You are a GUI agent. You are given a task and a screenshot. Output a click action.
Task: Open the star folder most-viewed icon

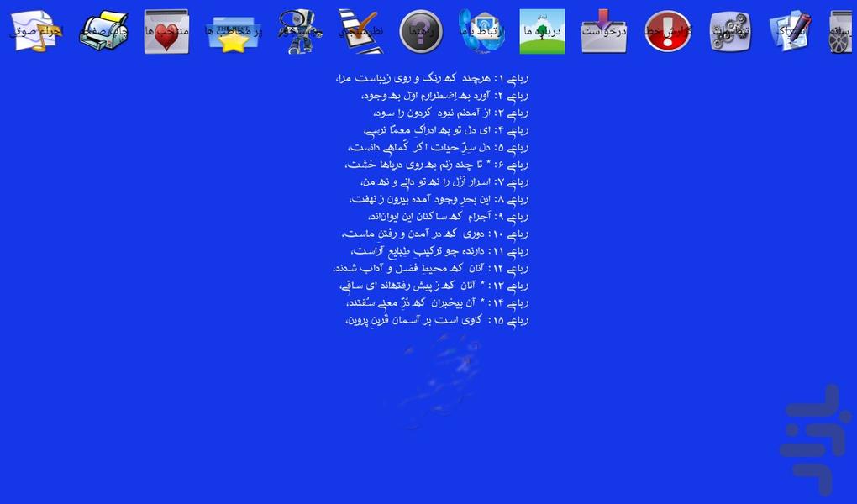pyautogui.click(x=234, y=33)
